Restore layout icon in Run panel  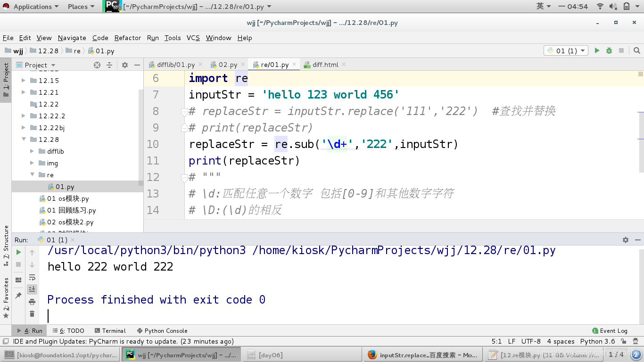pyautogui.click(x=19, y=280)
